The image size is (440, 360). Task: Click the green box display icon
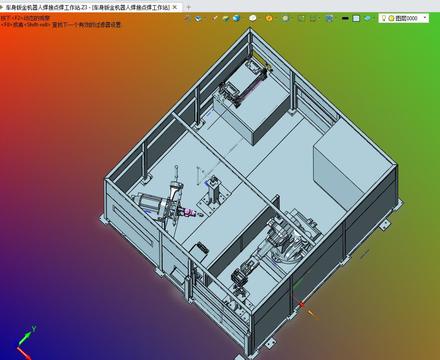226,19
